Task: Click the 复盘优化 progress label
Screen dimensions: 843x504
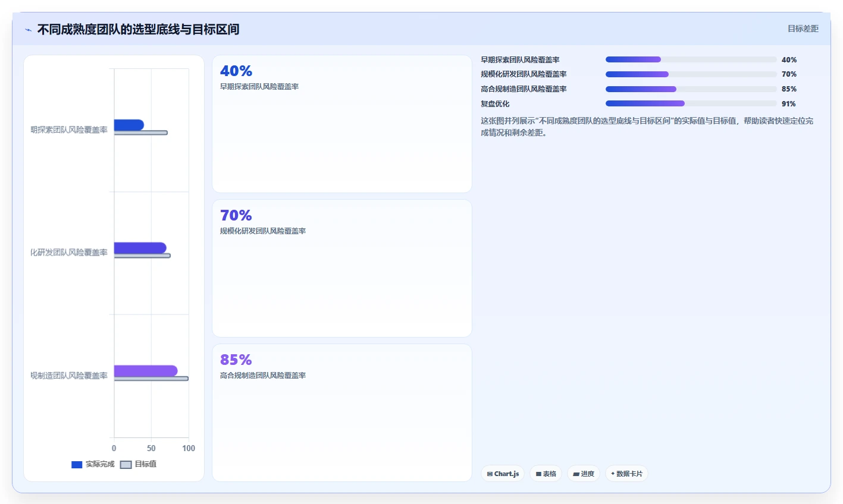Action: click(x=495, y=104)
